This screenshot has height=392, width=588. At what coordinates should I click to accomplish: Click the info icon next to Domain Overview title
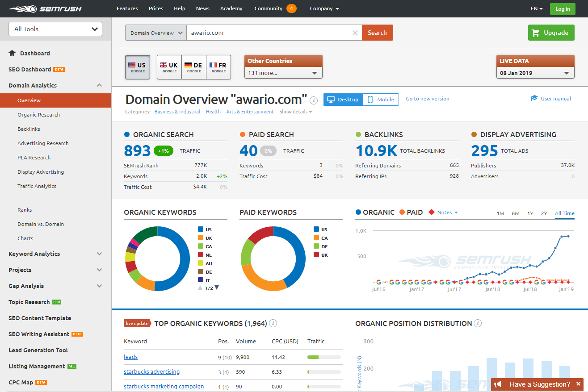(x=314, y=100)
